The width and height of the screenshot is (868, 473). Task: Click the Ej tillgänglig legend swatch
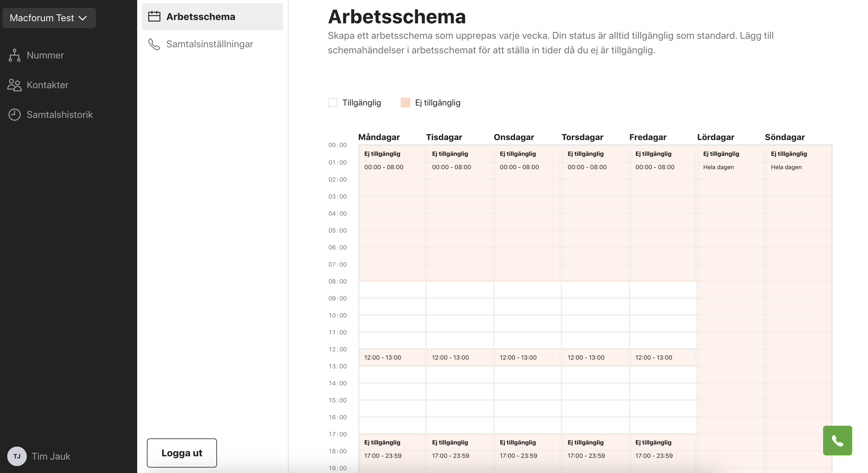pos(405,102)
